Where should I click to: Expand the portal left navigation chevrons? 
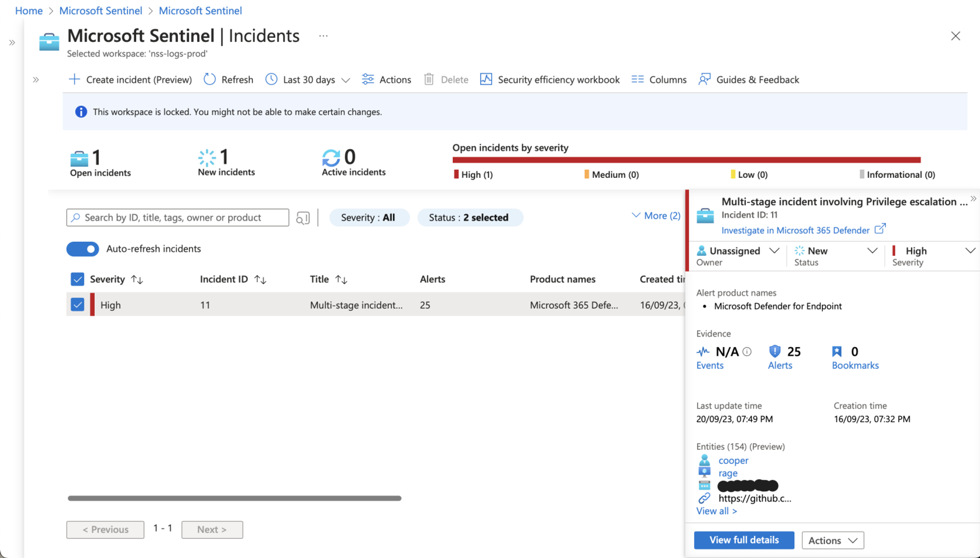[x=12, y=43]
